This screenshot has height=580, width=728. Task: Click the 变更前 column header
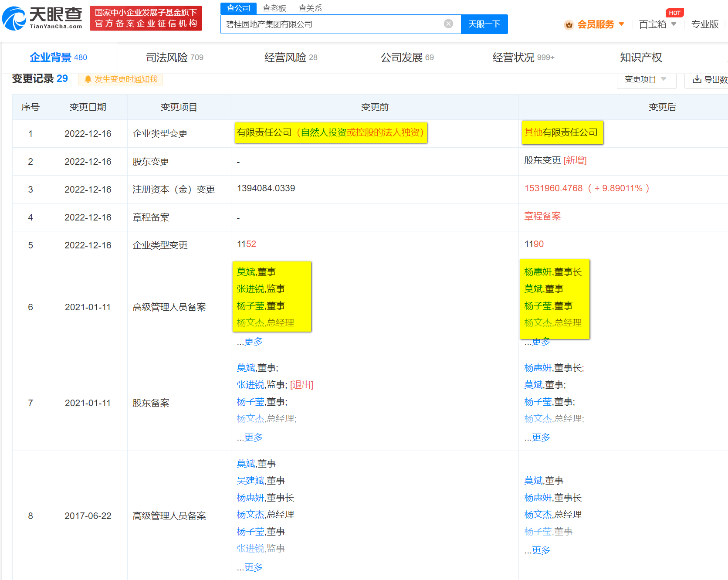pyautogui.click(x=375, y=107)
